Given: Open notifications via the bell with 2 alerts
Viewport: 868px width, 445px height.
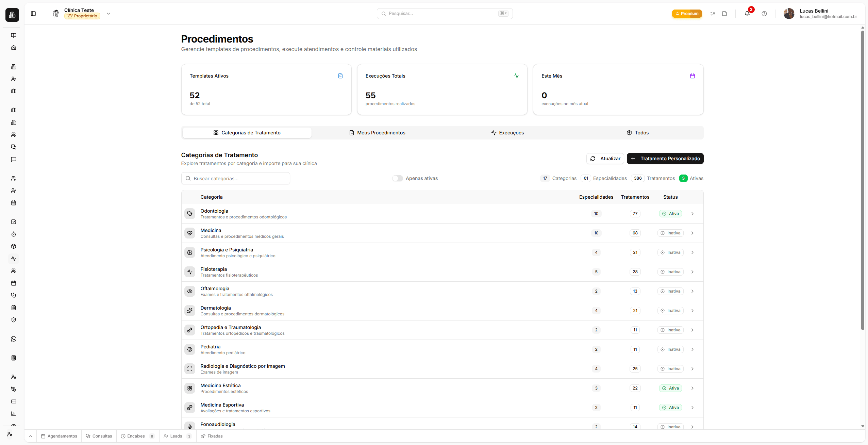Looking at the screenshot, I should pyautogui.click(x=747, y=14).
